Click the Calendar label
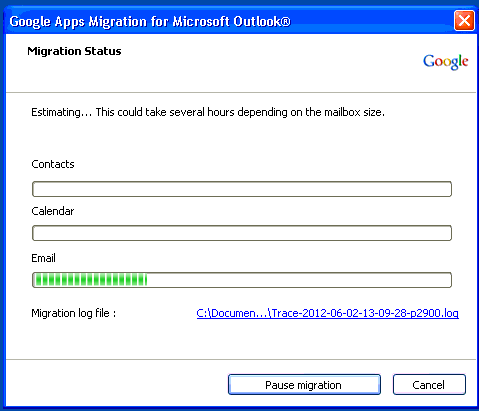The width and height of the screenshot is (479, 411). tap(53, 211)
